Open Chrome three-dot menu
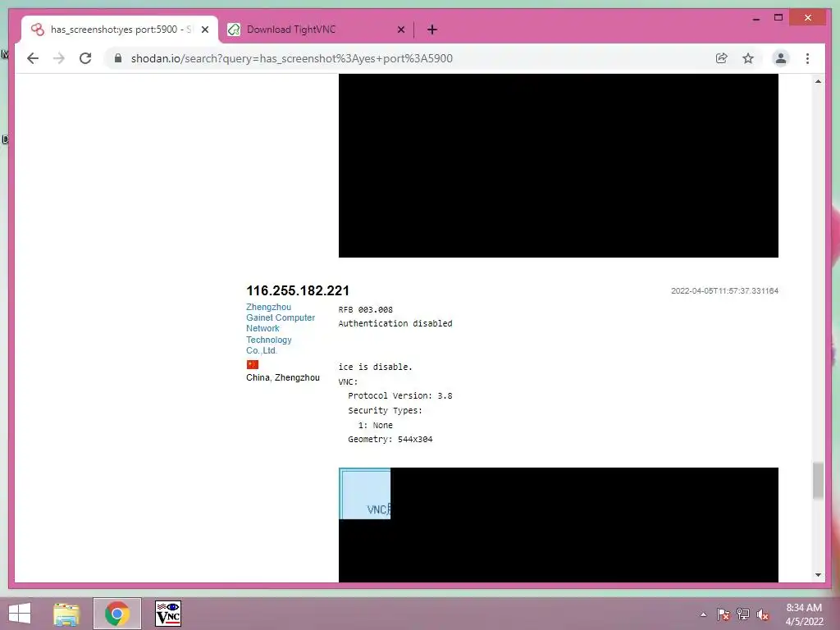Screen dimensions: 840x630 click(x=807, y=58)
